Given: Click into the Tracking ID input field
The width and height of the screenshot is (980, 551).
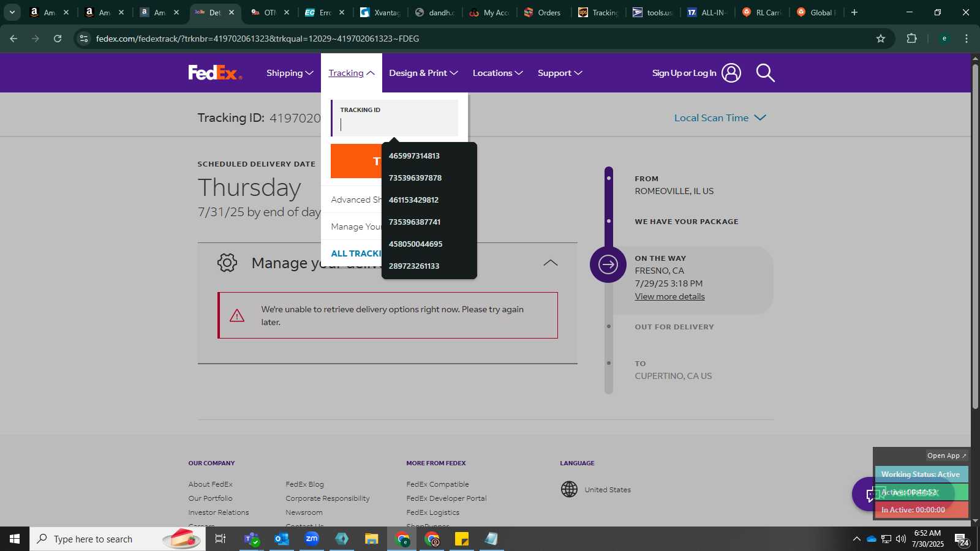Looking at the screenshot, I should [x=395, y=118].
